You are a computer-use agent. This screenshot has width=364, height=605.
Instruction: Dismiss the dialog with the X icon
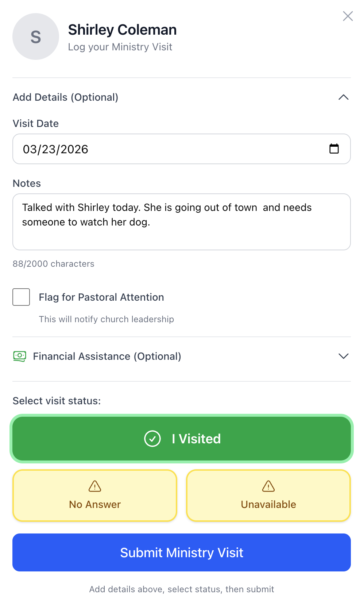click(348, 16)
